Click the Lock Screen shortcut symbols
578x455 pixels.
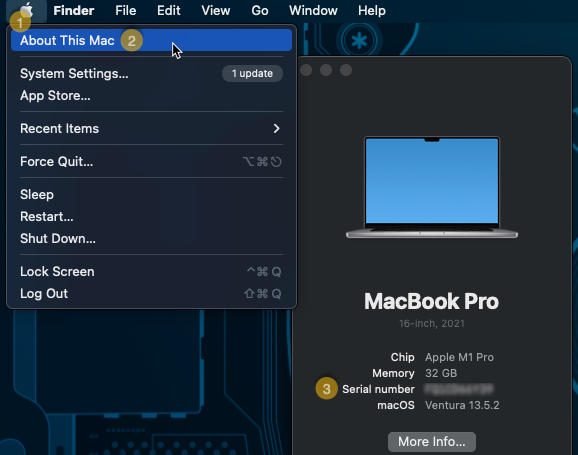click(x=264, y=271)
